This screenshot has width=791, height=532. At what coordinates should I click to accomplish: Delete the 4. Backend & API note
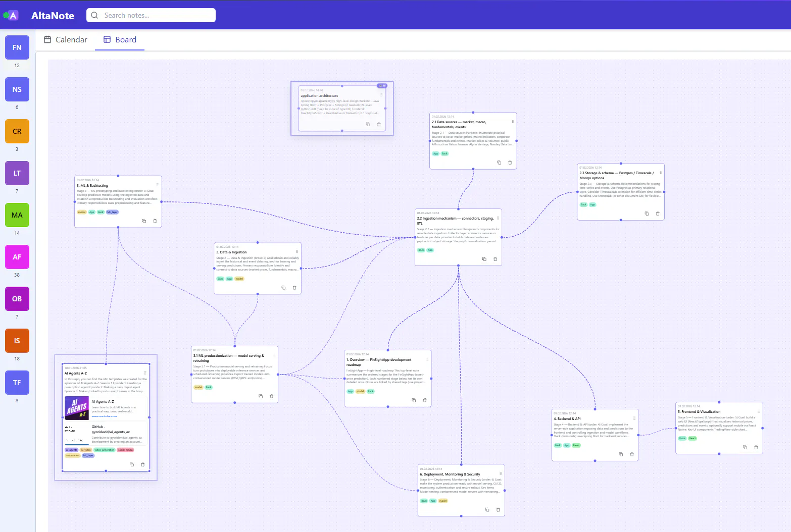coord(632,454)
